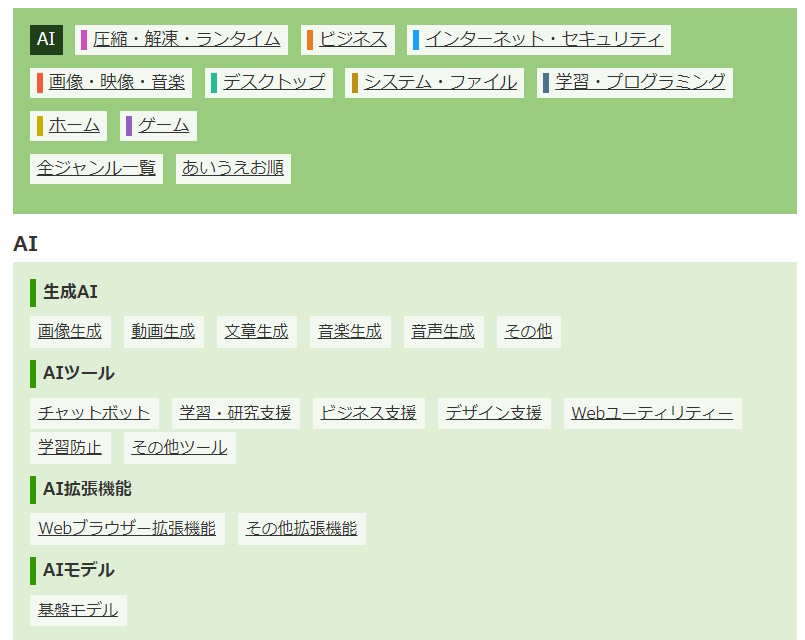
Task: Select the ホーム category
Action: point(76,125)
